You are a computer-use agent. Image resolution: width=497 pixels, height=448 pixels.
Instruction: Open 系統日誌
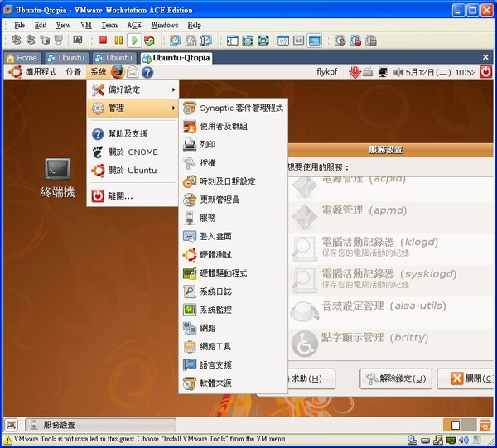pyautogui.click(x=234, y=291)
